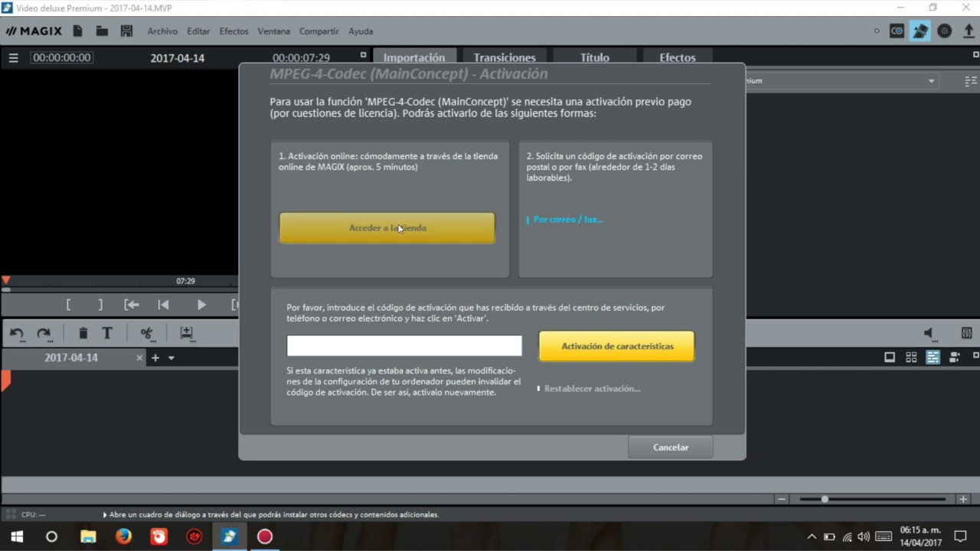
Task: Set range start with the left bracket button
Action: coord(68,305)
